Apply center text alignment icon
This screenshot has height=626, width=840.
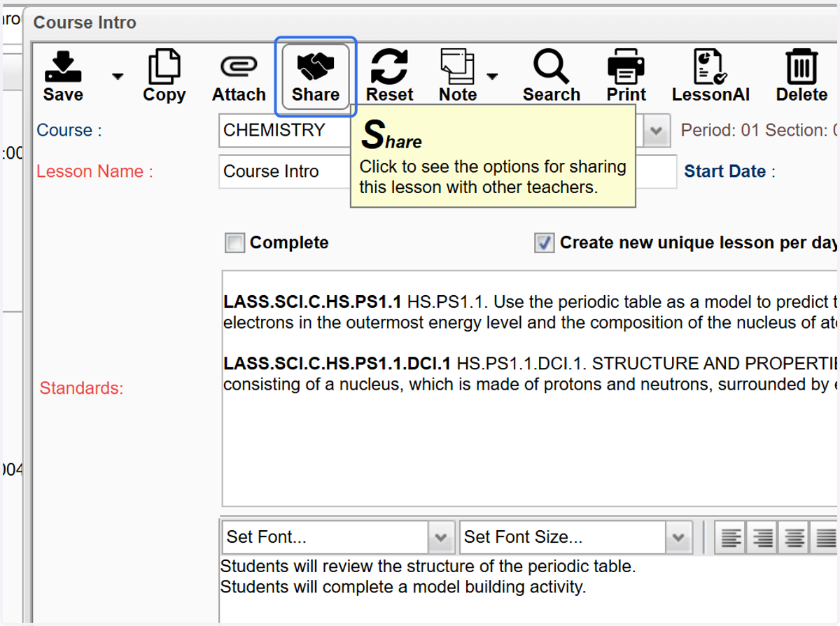coord(794,537)
